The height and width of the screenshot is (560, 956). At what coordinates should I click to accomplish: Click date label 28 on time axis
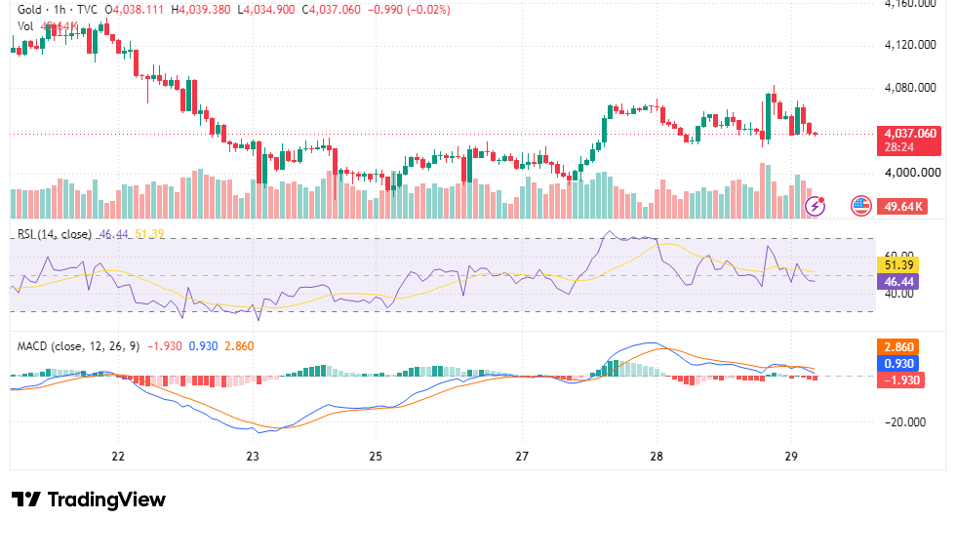pyautogui.click(x=657, y=457)
